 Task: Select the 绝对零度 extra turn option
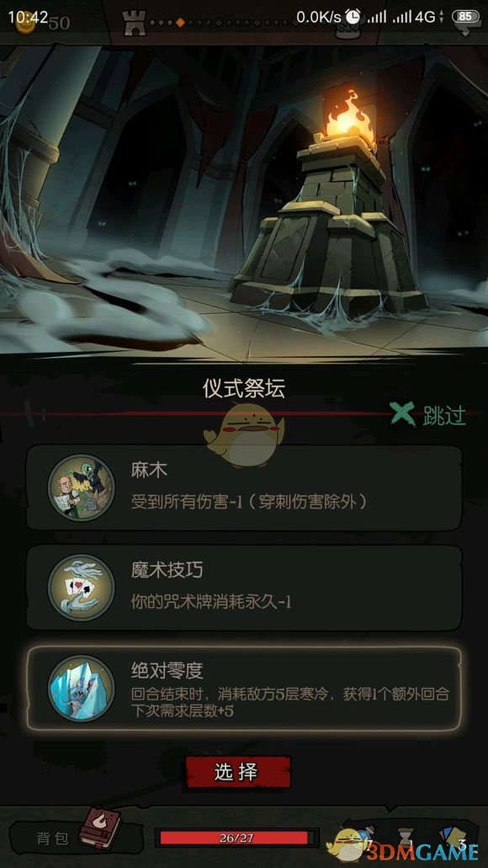pos(244,688)
